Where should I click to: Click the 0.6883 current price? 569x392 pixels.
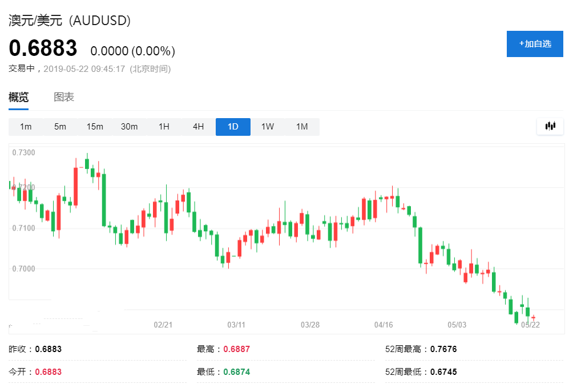click(x=43, y=49)
